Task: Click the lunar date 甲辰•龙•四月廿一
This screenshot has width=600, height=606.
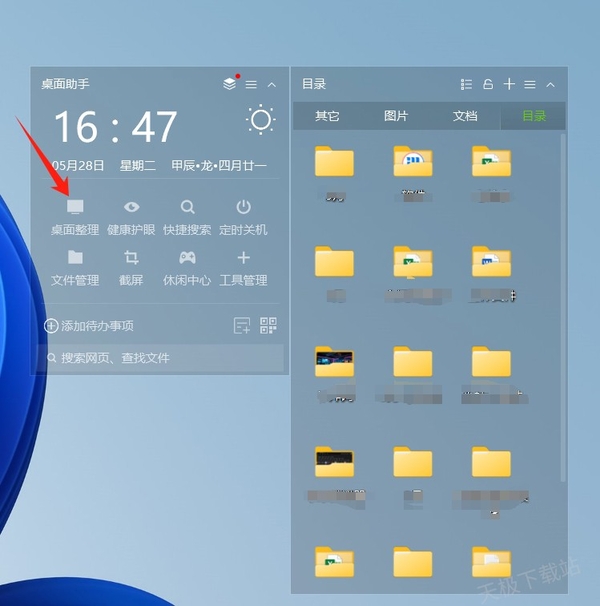Action: tap(219, 166)
